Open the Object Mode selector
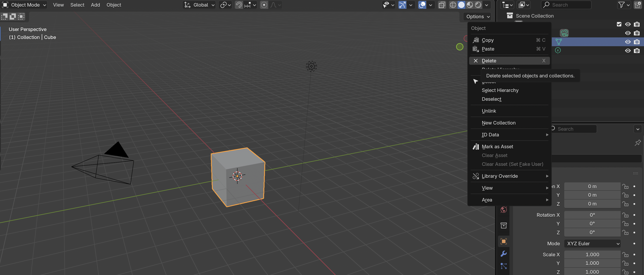The height and width of the screenshot is (275, 644). [24, 5]
